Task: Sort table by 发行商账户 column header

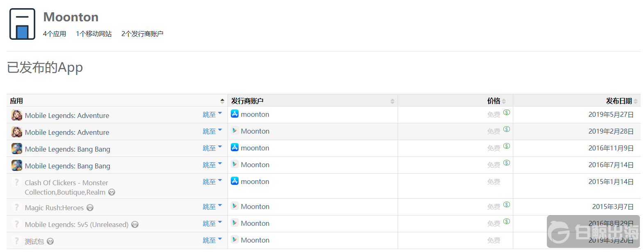Action: [312, 101]
